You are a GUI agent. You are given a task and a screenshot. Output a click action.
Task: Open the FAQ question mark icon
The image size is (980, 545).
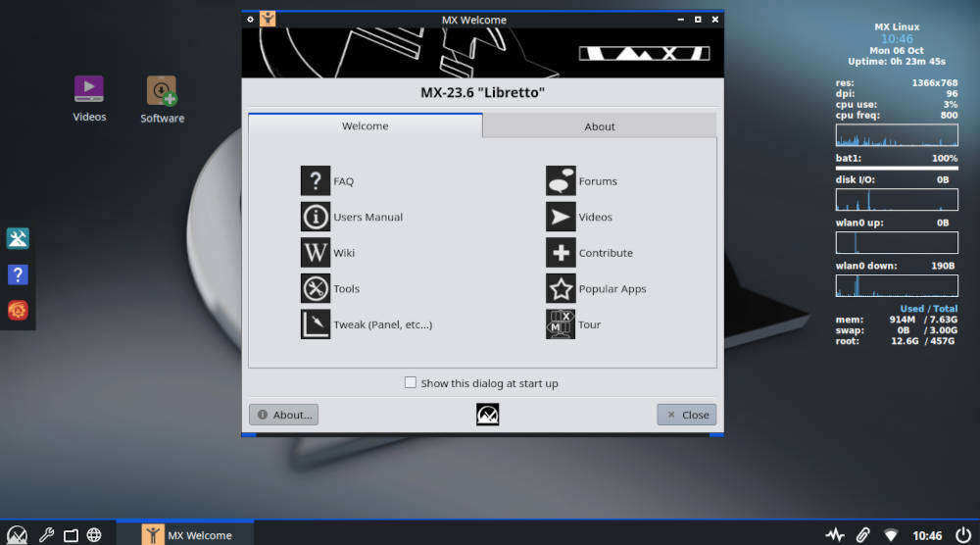pos(316,181)
